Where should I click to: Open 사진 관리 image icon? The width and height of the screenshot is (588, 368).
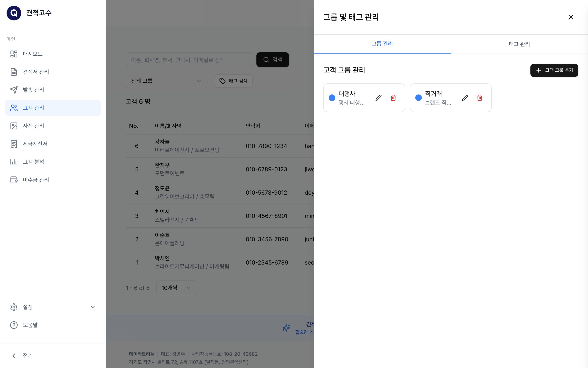[14, 126]
